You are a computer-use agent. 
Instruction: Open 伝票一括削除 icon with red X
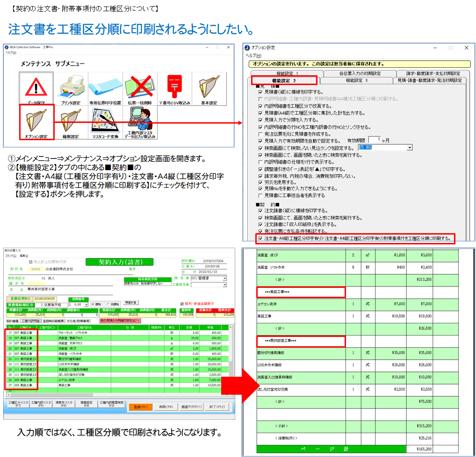coord(139,88)
